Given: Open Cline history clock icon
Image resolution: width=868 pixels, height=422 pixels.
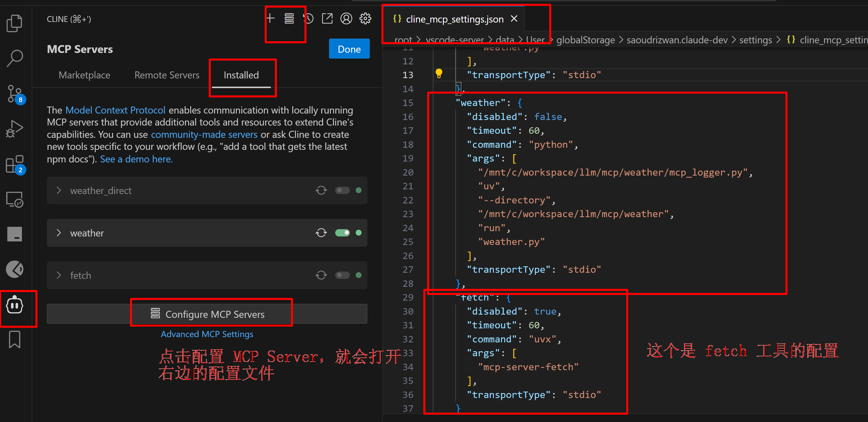Looking at the screenshot, I should coord(308,18).
